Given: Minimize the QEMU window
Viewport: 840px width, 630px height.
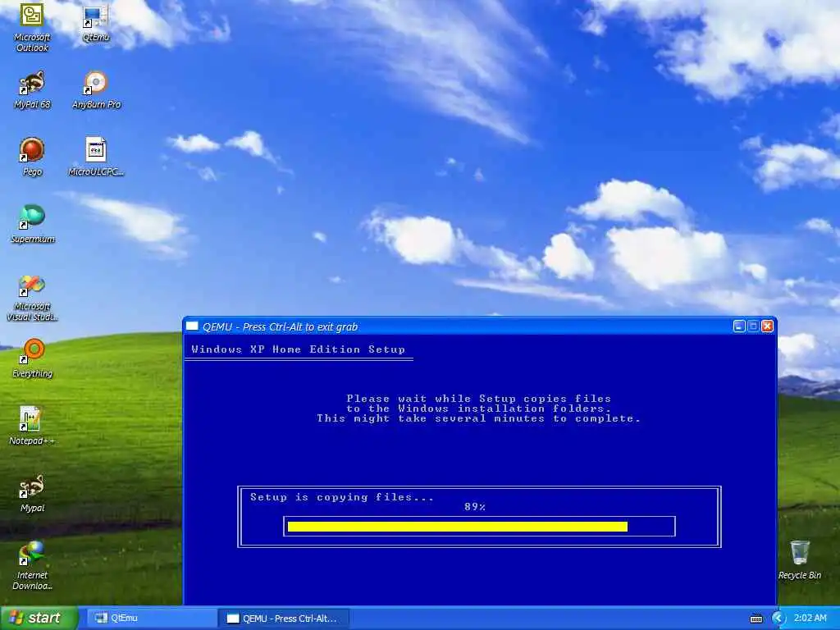Looking at the screenshot, I should tap(739, 326).
